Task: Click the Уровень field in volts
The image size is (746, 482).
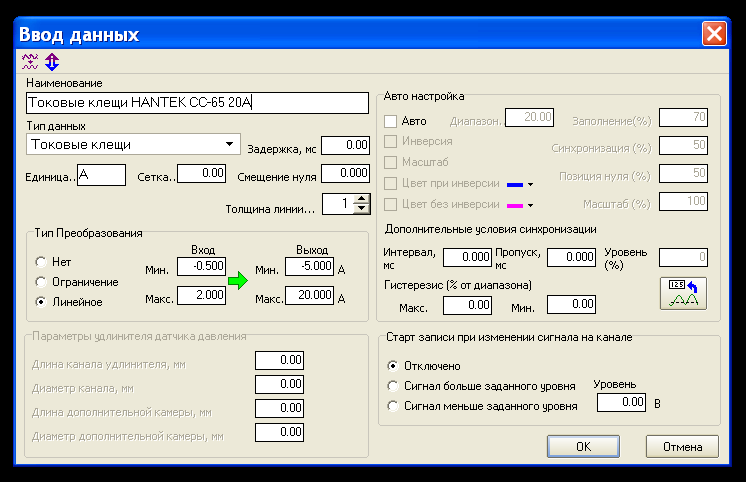Action: [621, 403]
